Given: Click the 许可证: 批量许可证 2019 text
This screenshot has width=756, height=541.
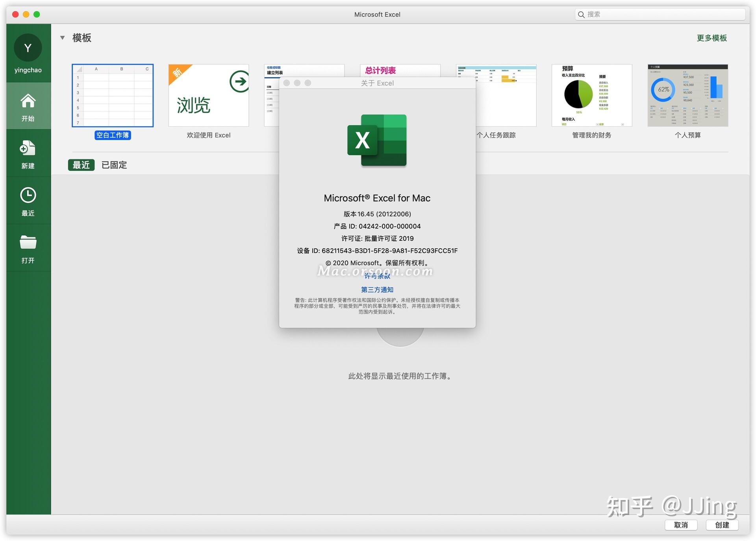Looking at the screenshot, I should pos(377,238).
